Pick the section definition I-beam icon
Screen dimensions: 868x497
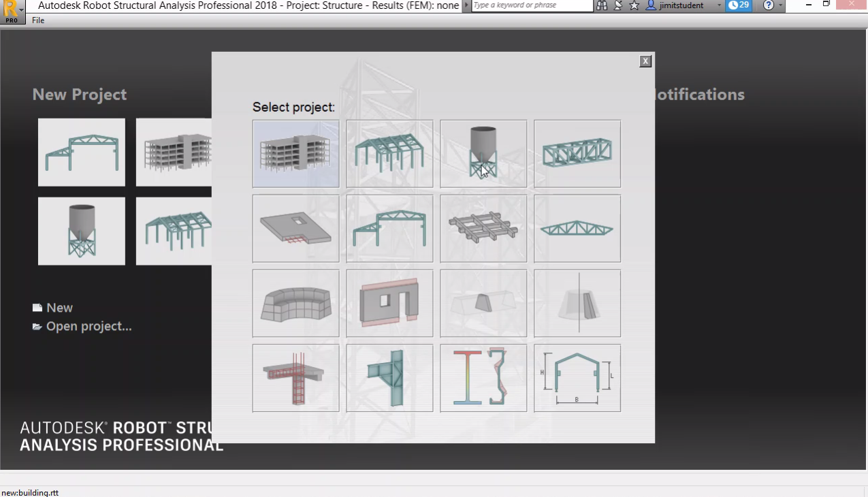pos(483,378)
